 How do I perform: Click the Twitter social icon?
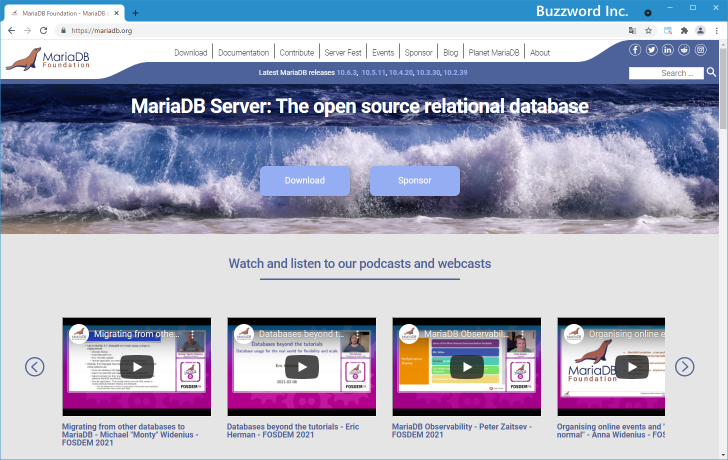pyautogui.click(x=651, y=50)
